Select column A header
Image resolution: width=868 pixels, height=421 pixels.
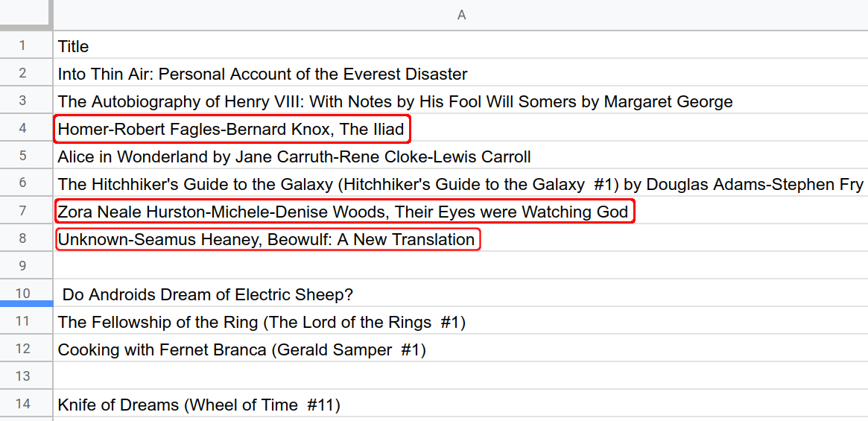tap(460, 15)
